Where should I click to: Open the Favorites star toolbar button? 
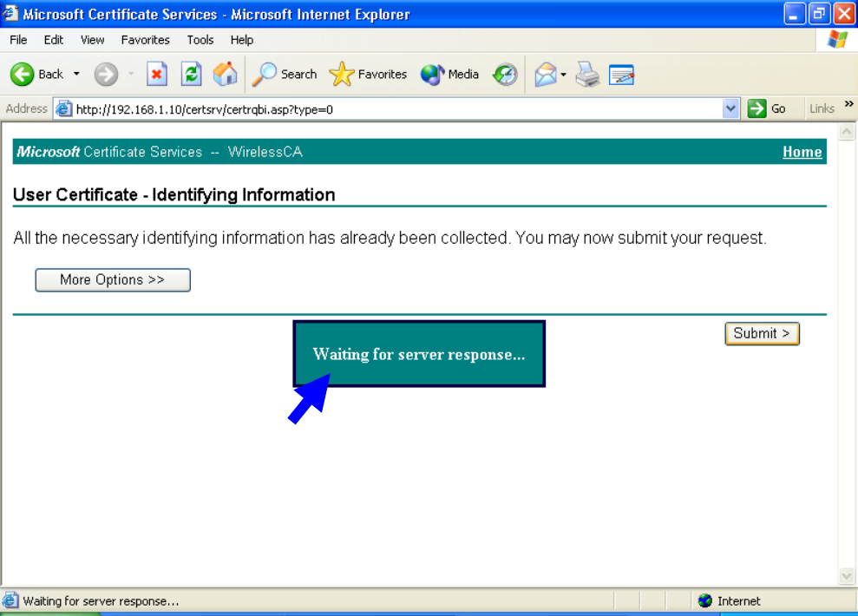368,75
